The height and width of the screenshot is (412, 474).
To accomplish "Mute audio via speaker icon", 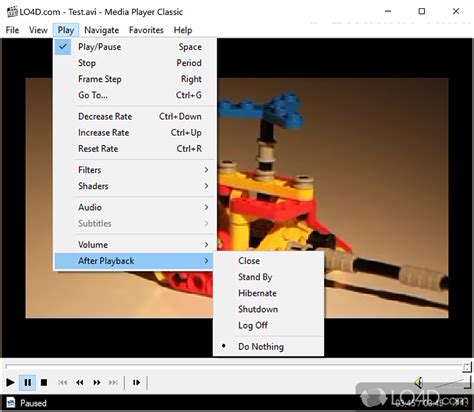I will pyautogui.click(x=419, y=382).
